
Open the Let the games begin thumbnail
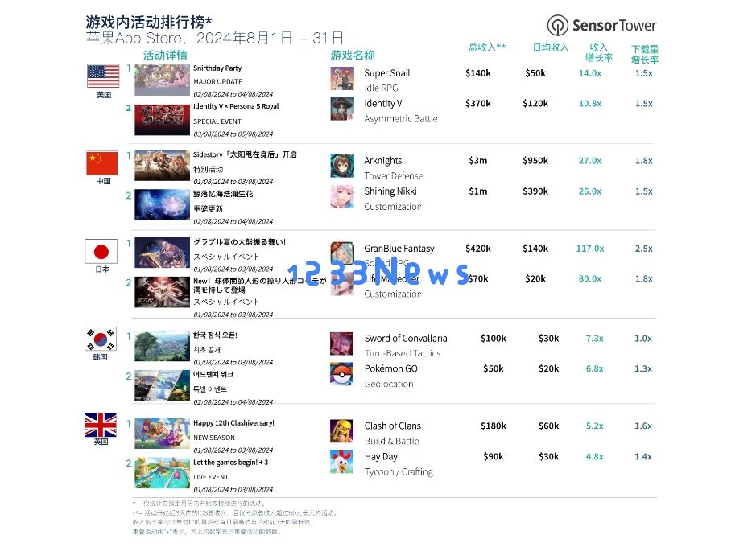(162, 473)
